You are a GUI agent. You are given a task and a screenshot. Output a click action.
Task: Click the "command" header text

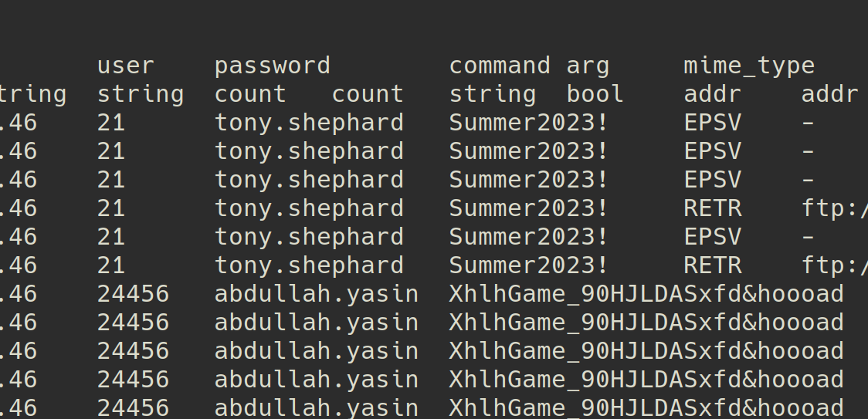coord(500,66)
